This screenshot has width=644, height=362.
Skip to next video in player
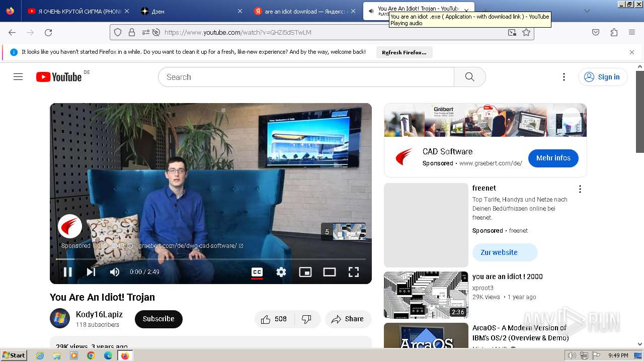91,272
